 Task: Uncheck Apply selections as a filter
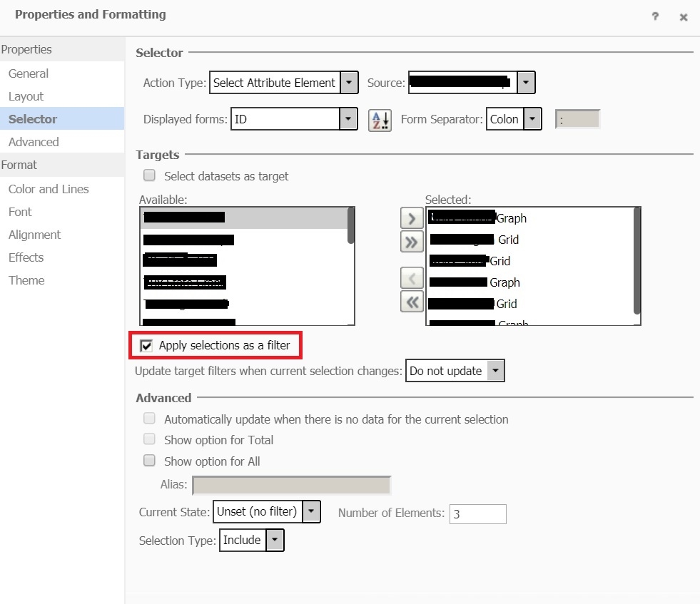pos(146,346)
